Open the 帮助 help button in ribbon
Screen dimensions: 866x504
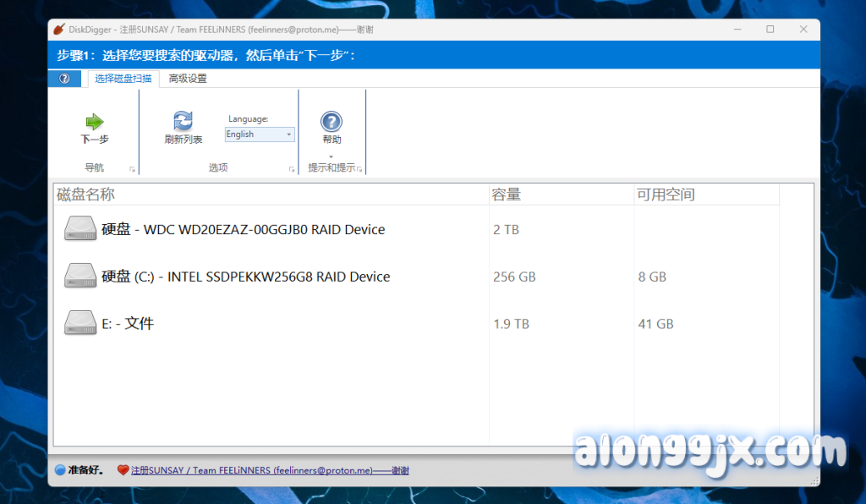332,122
